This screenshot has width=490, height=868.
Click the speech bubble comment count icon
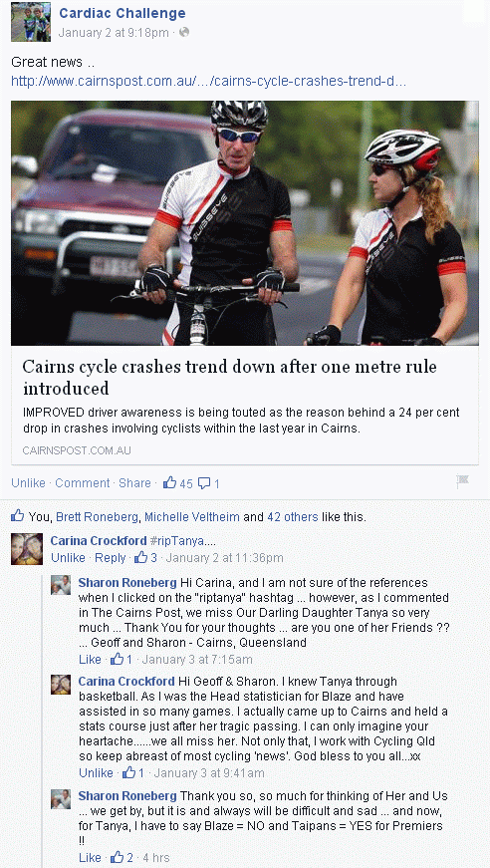click(x=204, y=483)
